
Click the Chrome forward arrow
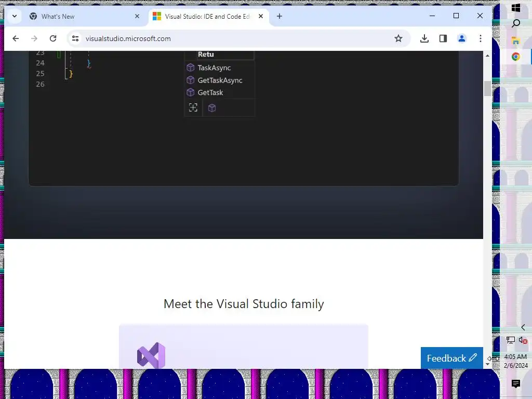pyautogui.click(x=34, y=38)
